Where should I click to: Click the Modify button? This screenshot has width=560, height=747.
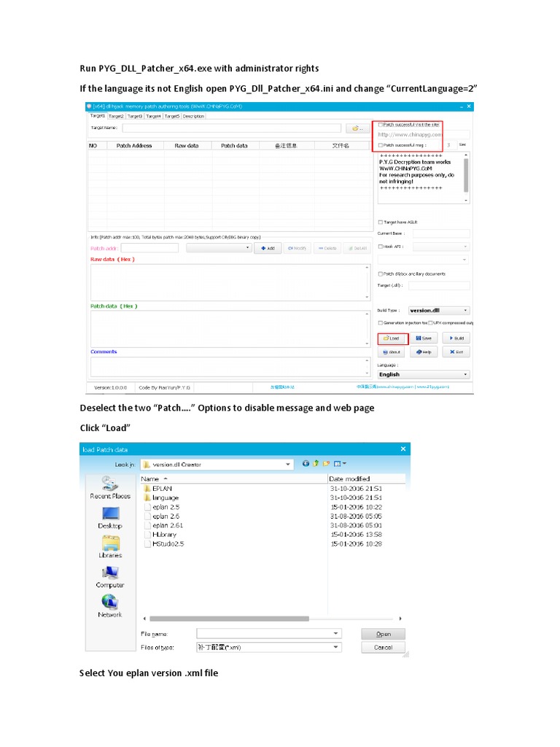[x=297, y=248]
